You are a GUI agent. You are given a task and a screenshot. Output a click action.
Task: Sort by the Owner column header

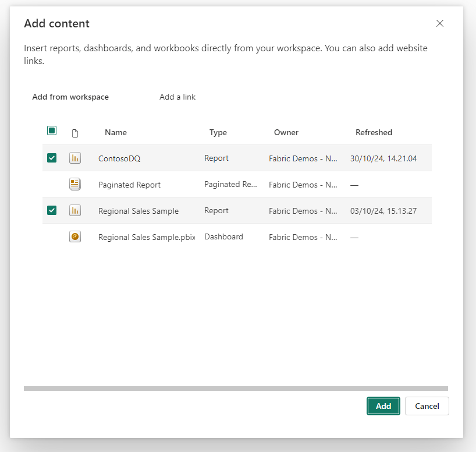click(x=286, y=132)
